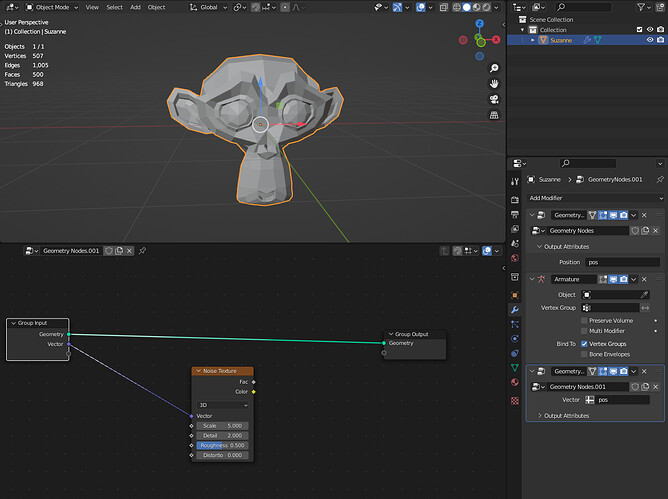
Task: Open the View menu in viewport header
Action: pyautogui.click(x=92, y=7)
